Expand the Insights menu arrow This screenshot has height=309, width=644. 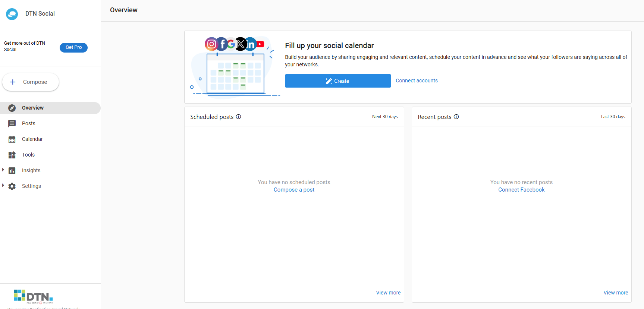pos(3,170)
